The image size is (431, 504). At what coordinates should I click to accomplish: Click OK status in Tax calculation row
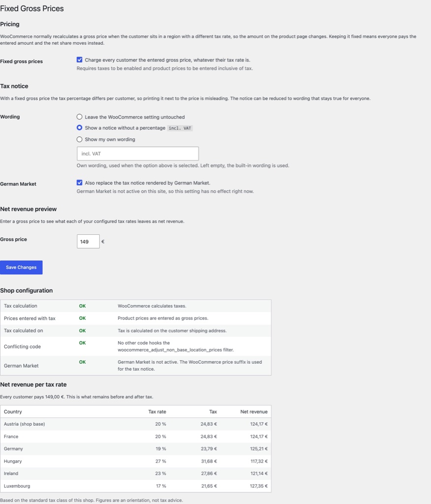82,306
